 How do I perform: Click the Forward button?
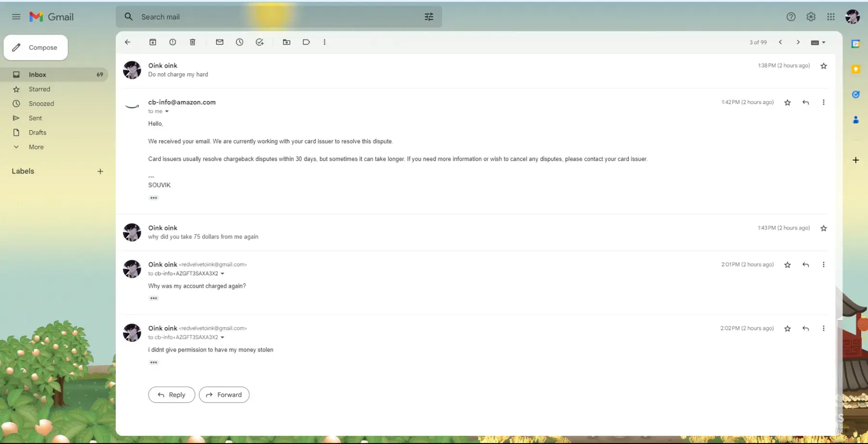[224, 395]
